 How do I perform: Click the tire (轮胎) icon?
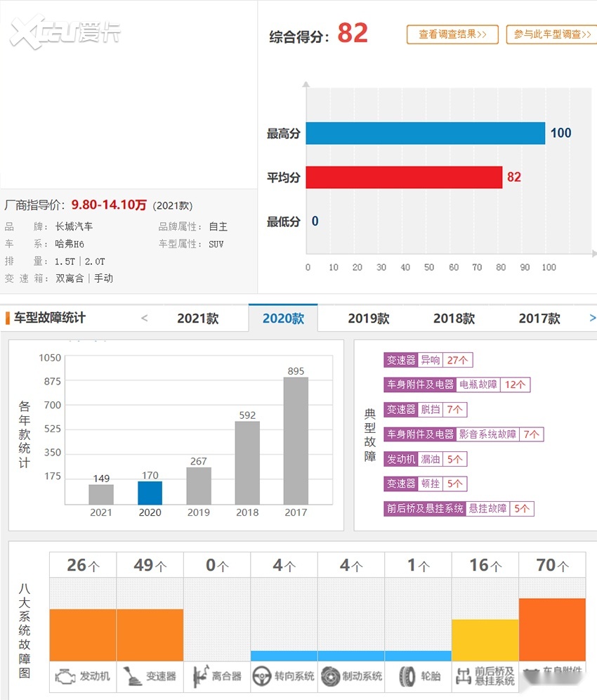(x=407, y=677)
